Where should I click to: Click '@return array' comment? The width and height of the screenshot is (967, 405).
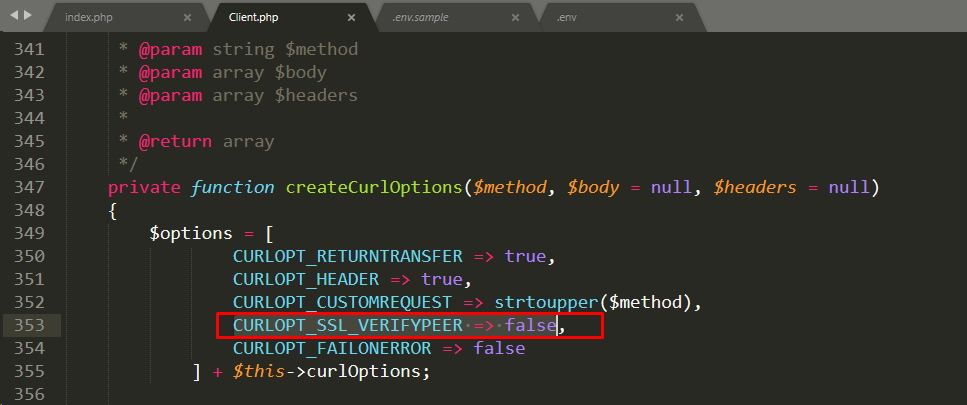206,142
